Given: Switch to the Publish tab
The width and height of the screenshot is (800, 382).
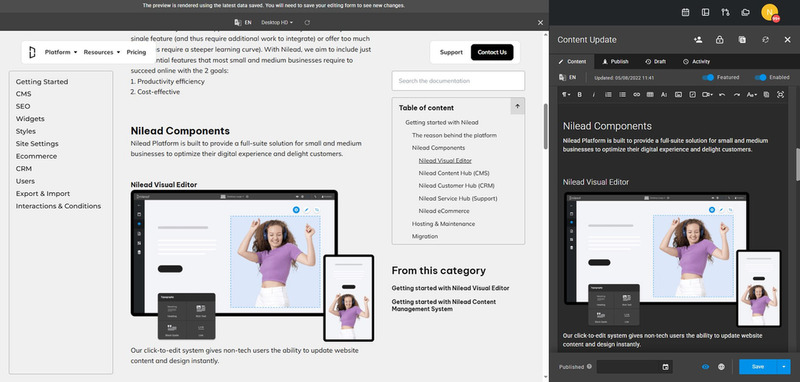Looking at the screenshot, I should click(x=615, y=62).
